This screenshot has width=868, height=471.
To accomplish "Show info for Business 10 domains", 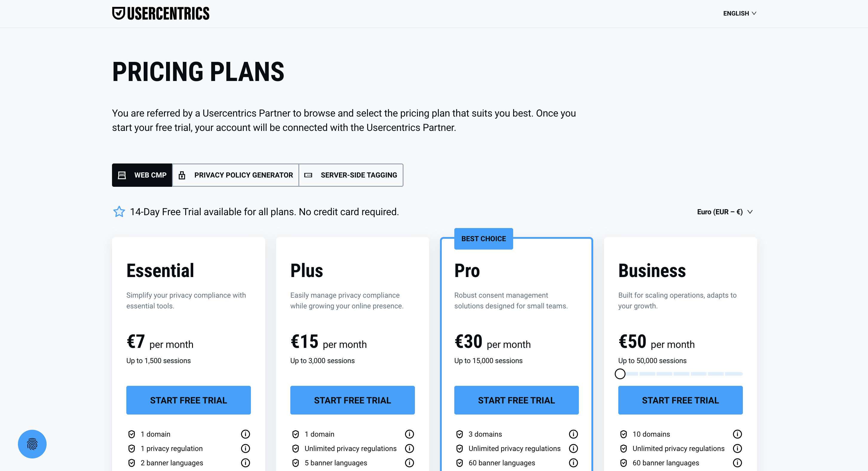I will (737, 434).
